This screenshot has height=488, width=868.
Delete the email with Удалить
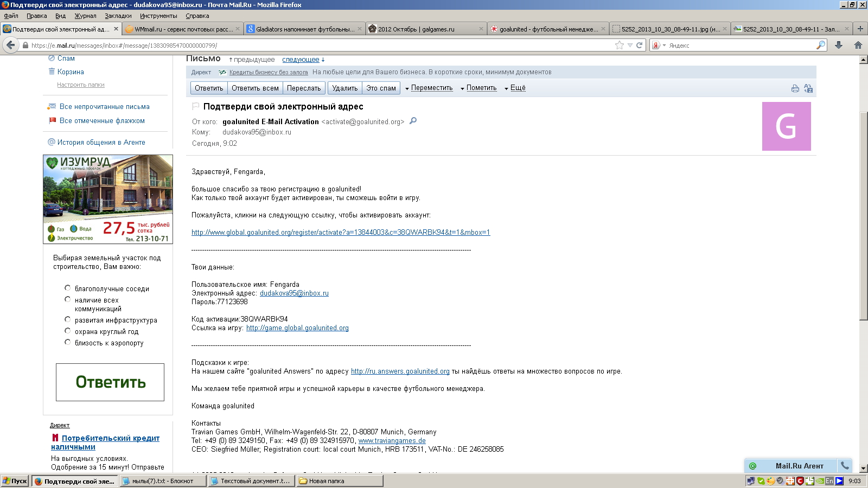pos(345,88)
